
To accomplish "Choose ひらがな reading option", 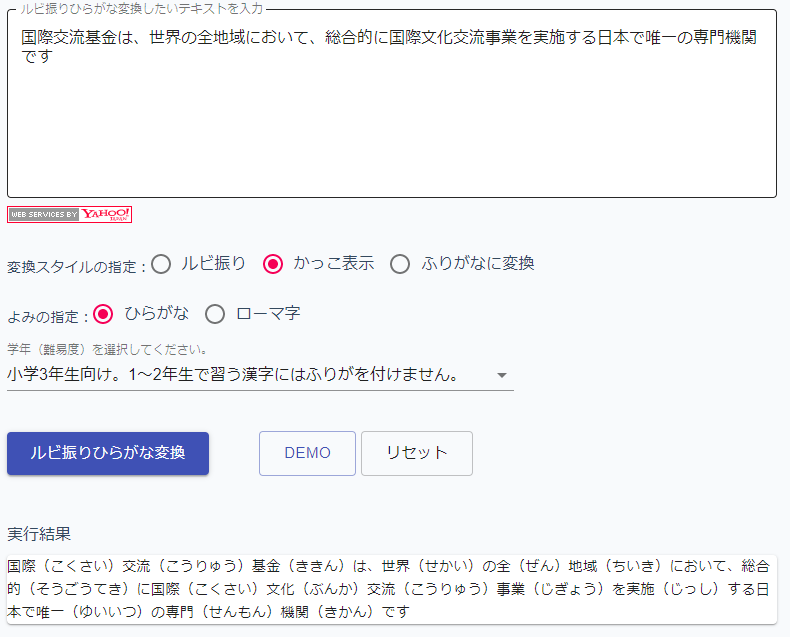I will [x=103, y=314].
